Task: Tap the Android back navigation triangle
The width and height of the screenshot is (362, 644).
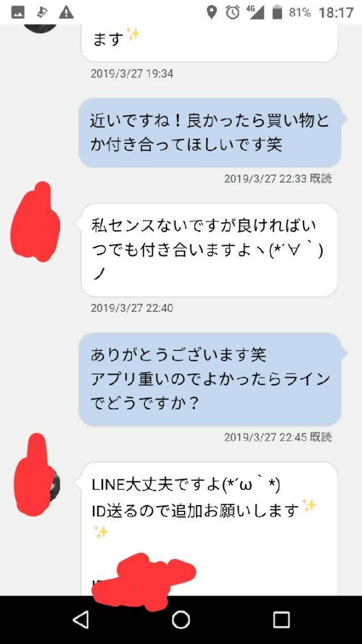Action: tap(80, 619)
